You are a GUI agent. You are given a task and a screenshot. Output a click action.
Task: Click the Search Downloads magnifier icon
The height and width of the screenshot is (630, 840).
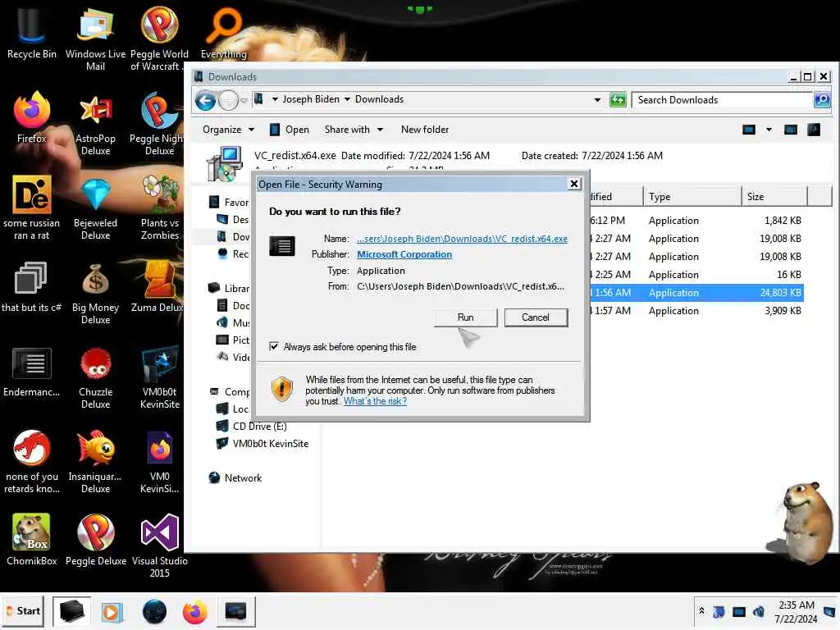click(822, 99)
